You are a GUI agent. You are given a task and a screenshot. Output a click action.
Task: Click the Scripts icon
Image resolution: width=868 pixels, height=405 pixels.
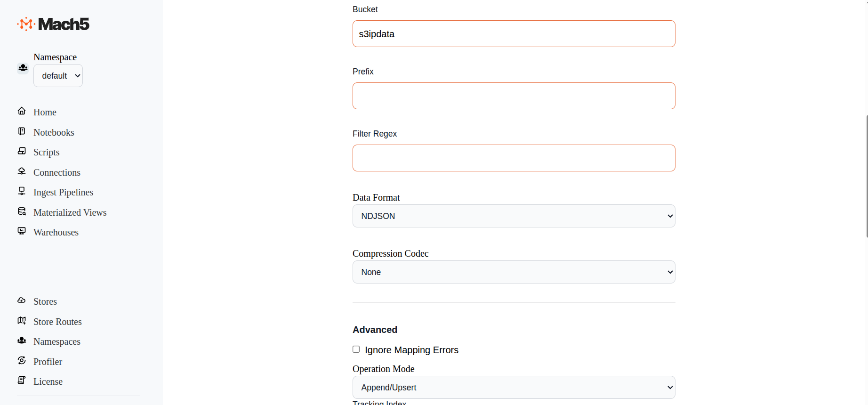22,151
